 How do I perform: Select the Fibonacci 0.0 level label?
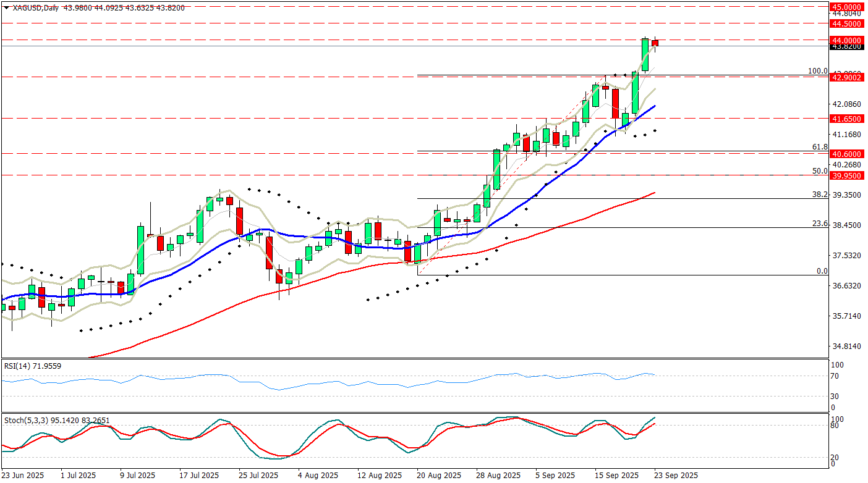pos(822,271)
